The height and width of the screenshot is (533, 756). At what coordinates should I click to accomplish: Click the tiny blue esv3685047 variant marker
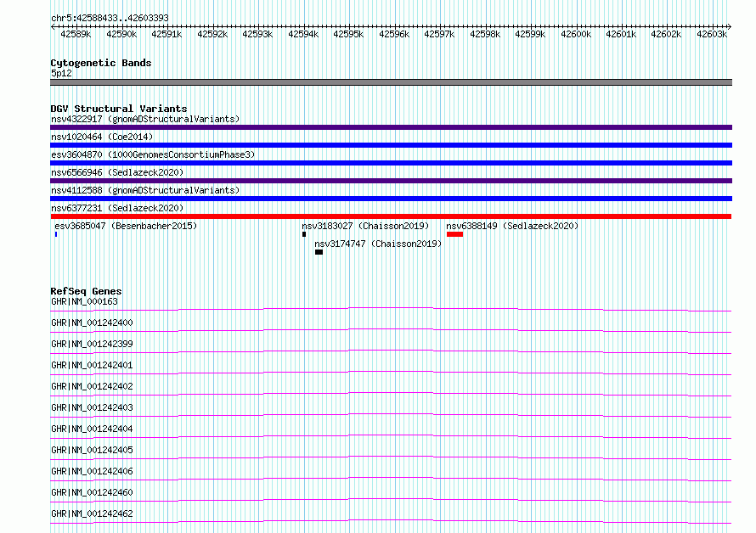click(56, 234)
